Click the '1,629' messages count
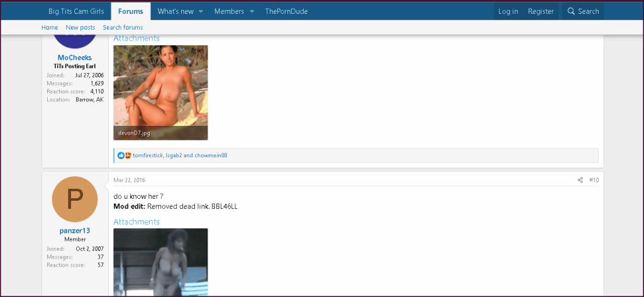 coord(97,84)
